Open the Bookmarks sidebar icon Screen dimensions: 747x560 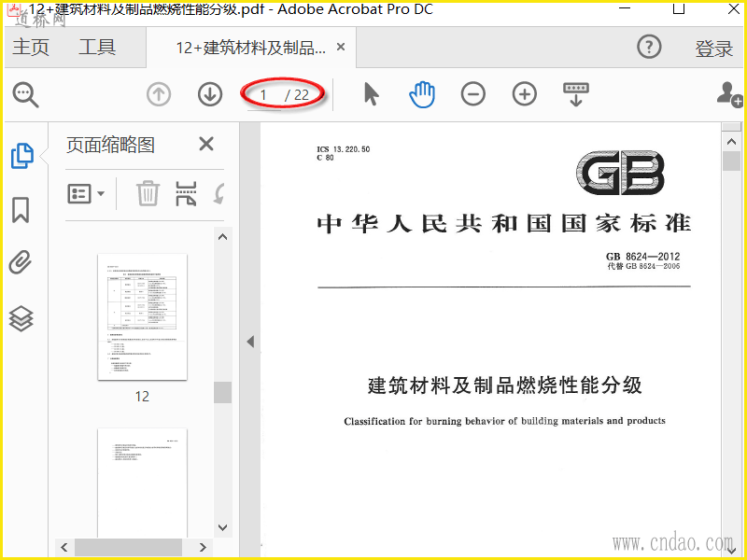(x=21, y=210)
